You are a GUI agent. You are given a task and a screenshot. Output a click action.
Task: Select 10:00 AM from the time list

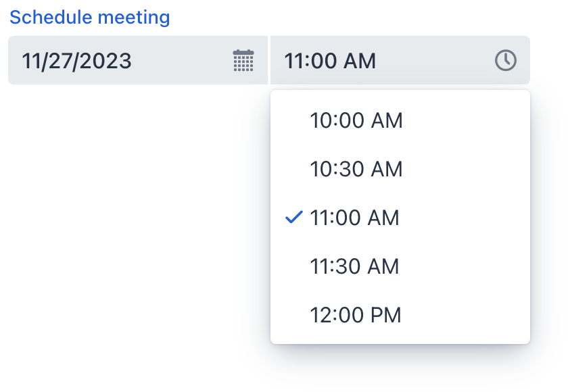coord(356,120)
